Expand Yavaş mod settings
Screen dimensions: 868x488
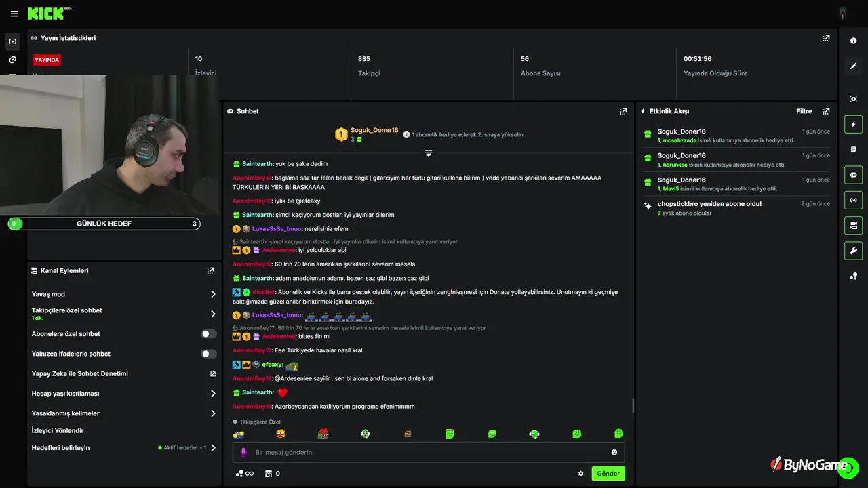[123, 294]
